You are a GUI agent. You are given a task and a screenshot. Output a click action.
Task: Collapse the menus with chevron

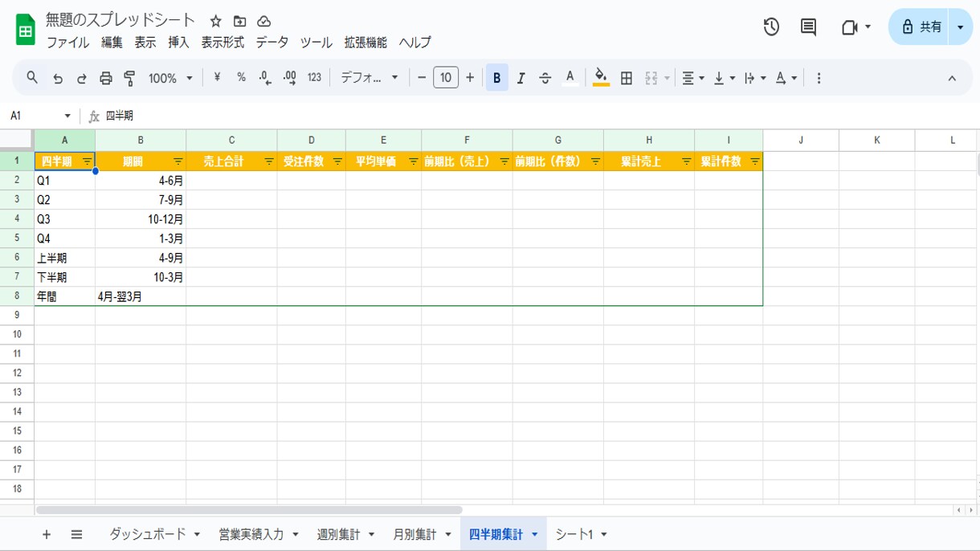tap(952, 78)
